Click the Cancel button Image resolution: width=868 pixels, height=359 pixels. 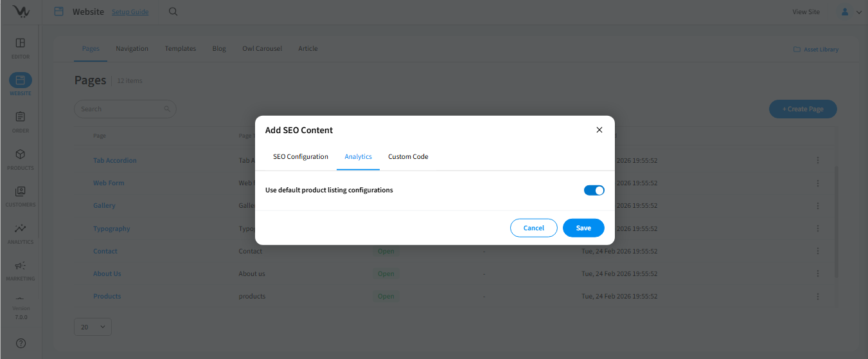click(533, 228)
